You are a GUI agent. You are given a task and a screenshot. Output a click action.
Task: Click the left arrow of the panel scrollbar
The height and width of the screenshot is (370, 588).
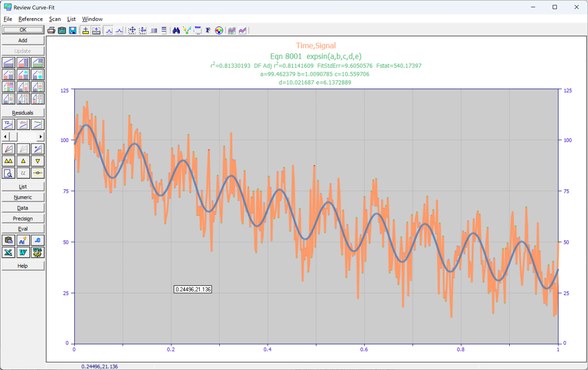pos(5,136)
